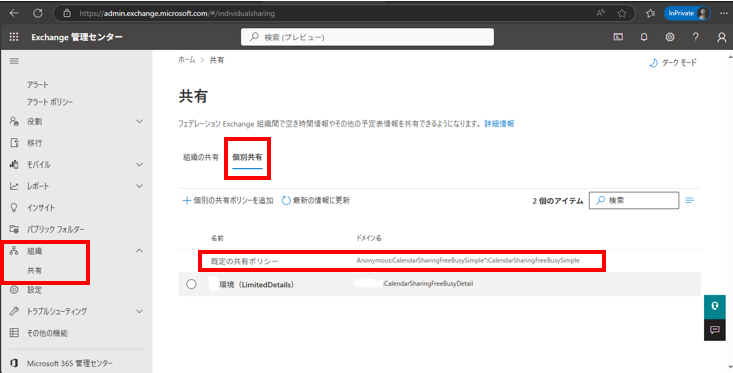Sort by ドメイン名 column header

369,238
